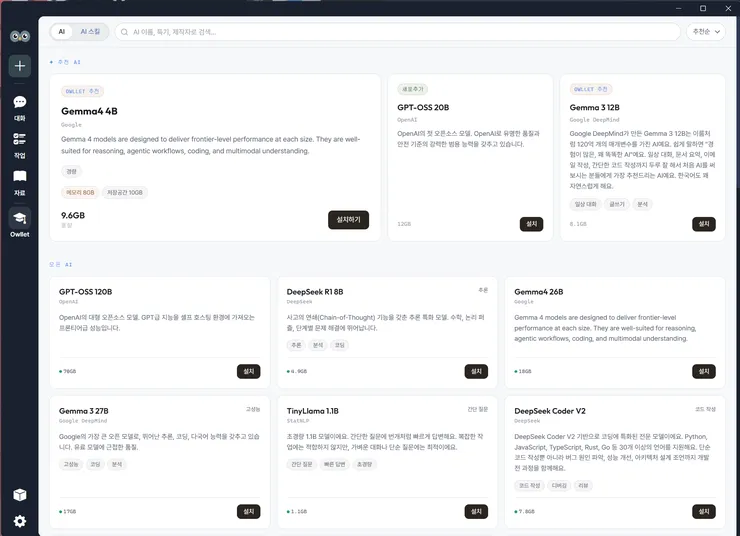Click the 1.1GB size of TinyLlama
The height and width of the screenshot is (536, 740).
pos(298,511)
